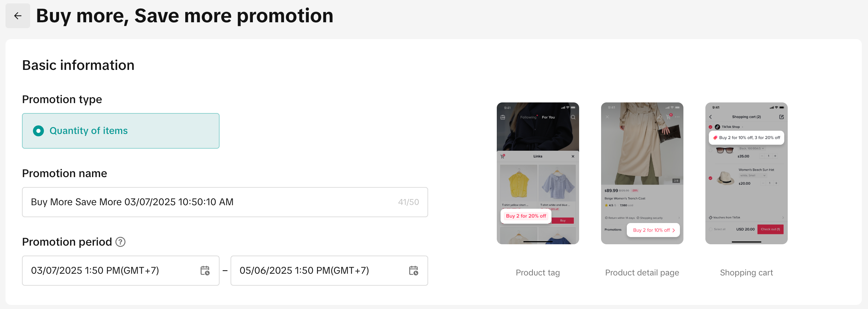This screenshot has width=868, height=309.
Task: Click the Promotion period help question mark
Action: [x=120, y=242]
